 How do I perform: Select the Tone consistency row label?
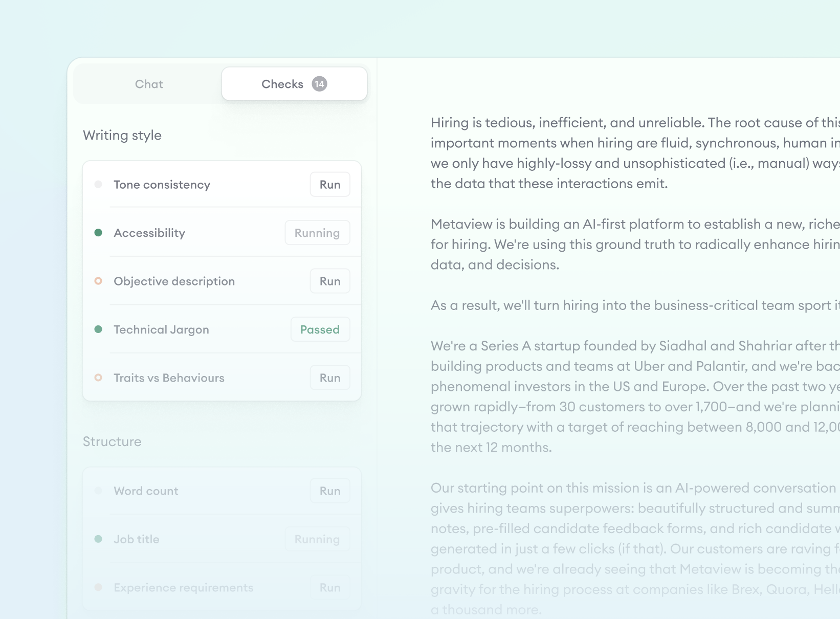point(162,185)
